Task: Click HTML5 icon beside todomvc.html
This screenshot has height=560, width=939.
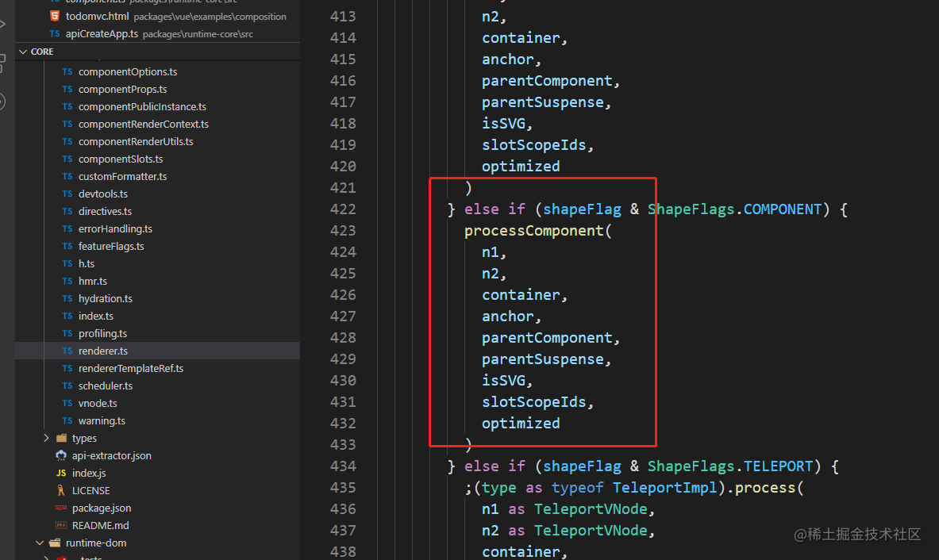Action: coord(55,16)
